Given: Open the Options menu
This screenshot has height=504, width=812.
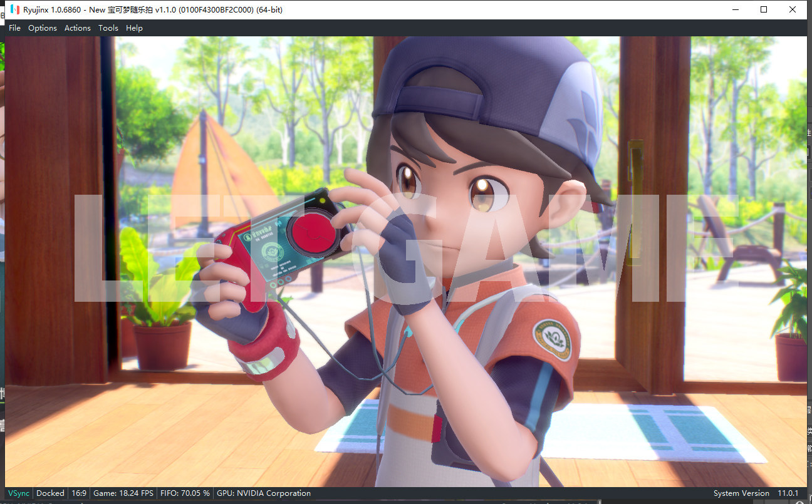Looking at the screenshot, I should click(43, 28).
